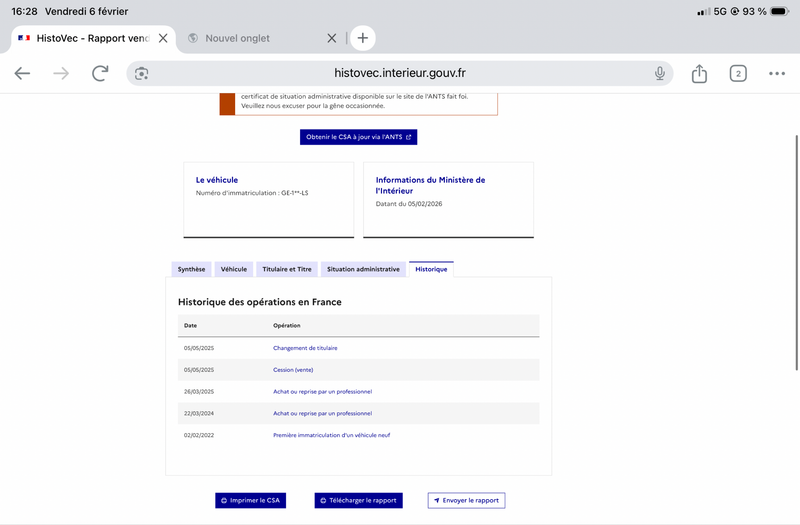Tap the site settings icon in address bar
The height and width of the screenshot is (525, 800).
142,73
